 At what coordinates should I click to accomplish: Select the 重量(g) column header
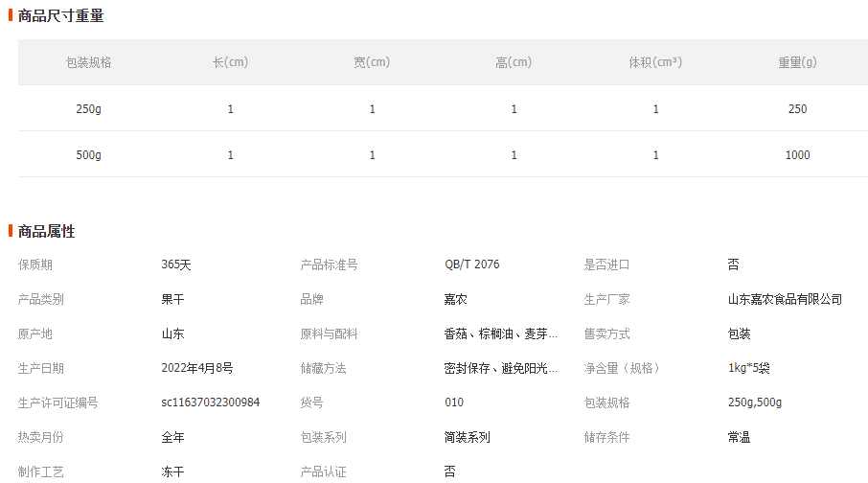coord(797,62)
